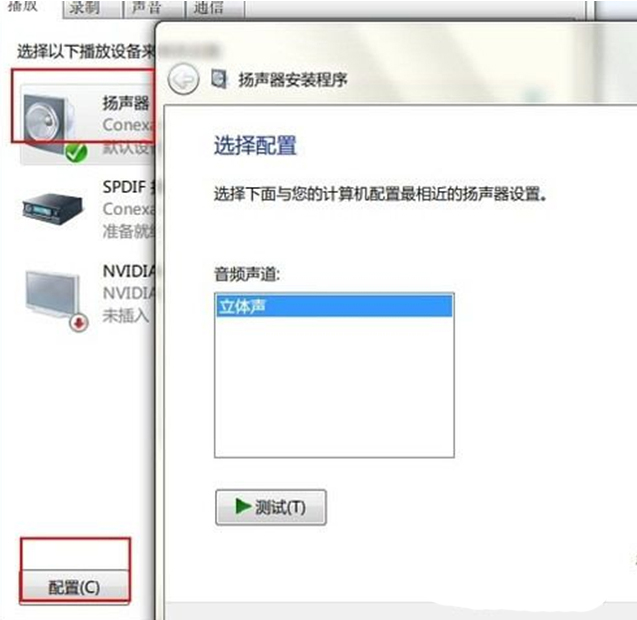This screenshot has width=637, height=620.
Task: Select the SPDIF receiver device icon
Action: pos(52,208)
